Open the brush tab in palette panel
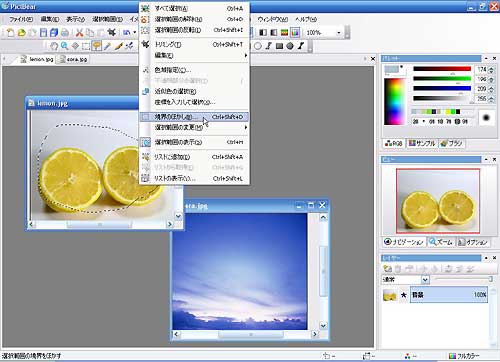The width and height of the screenshot is (500, 362). 452,143
